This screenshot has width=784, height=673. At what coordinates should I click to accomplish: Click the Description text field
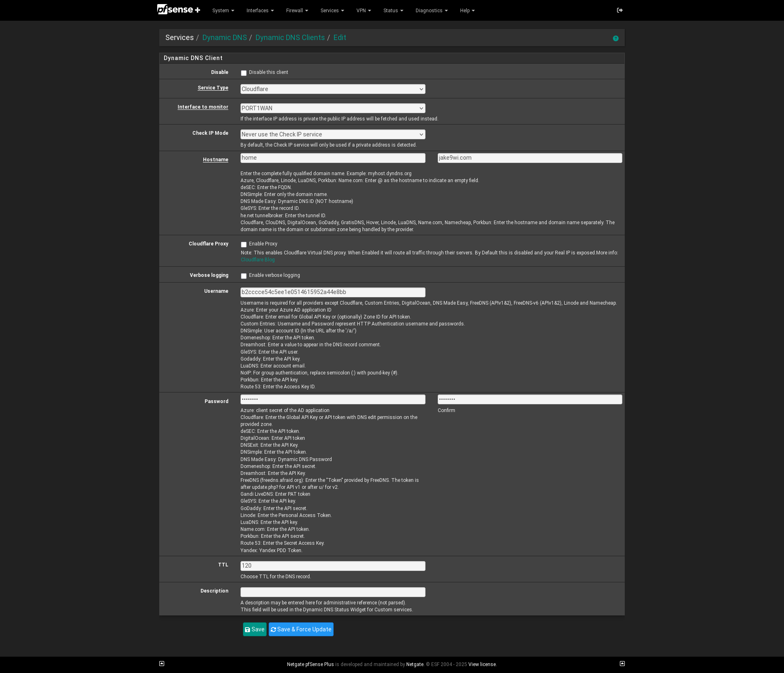tap(332, 592)
